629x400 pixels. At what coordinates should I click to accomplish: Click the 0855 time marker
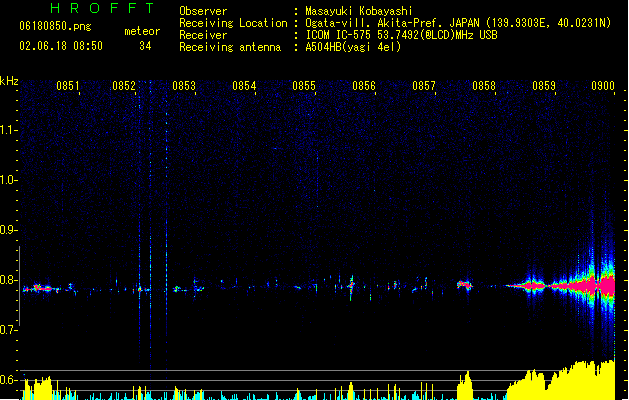[x=304, y=85]
